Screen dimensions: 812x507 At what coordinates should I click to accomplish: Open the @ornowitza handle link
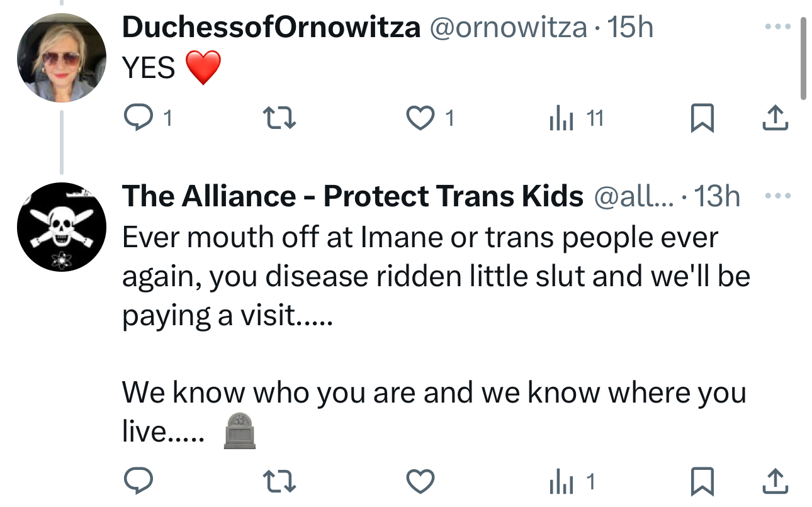click(507, 28)
